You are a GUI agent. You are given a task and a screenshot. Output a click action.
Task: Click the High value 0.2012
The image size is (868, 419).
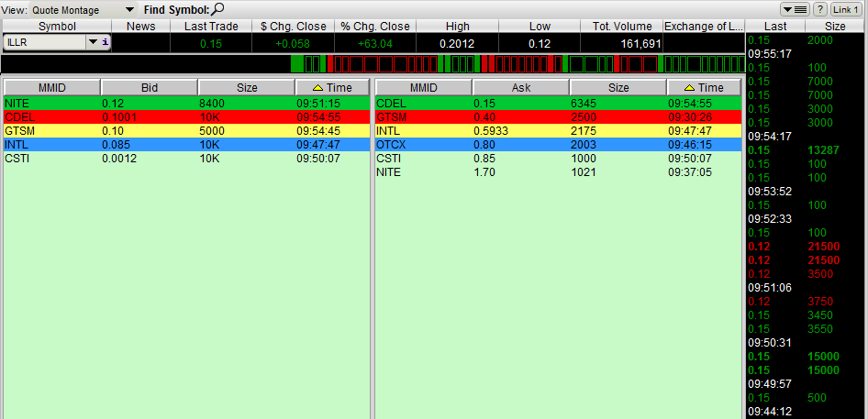pos(457,44)
